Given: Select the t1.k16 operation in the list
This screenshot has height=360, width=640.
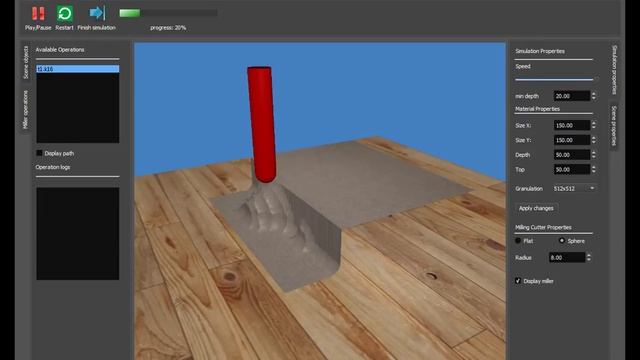Looking at the screenshot, I should pos(78,69).
